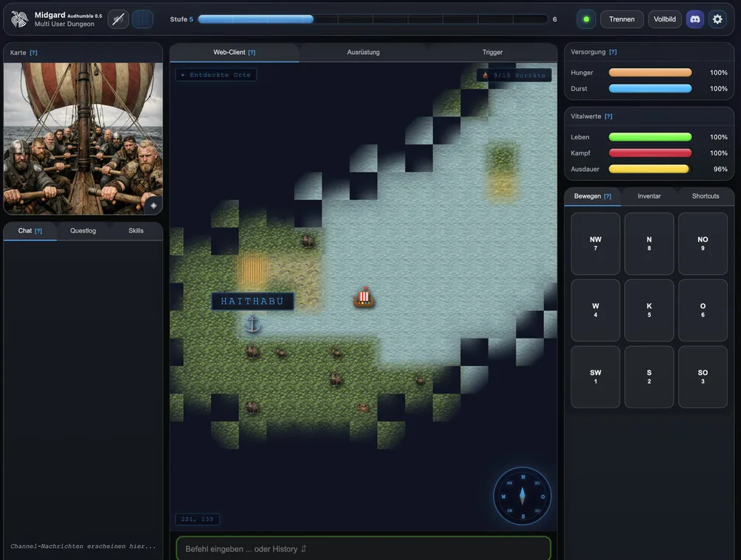
Task: Open the settings gear
Action: pos(717,19)
